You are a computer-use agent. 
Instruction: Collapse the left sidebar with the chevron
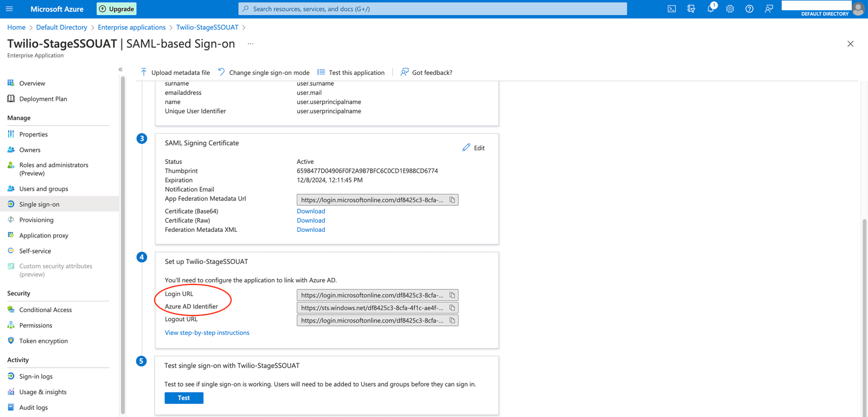pos(120,69)
